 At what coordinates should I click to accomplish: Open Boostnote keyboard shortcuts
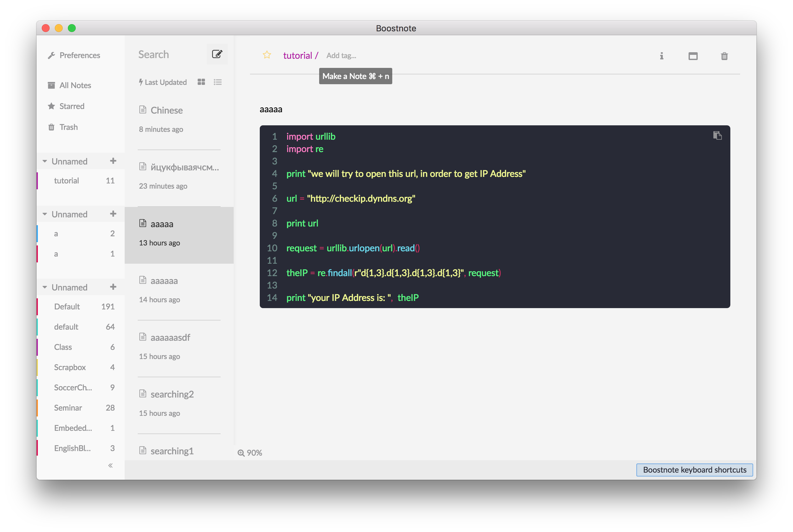[x=694, y=470]
